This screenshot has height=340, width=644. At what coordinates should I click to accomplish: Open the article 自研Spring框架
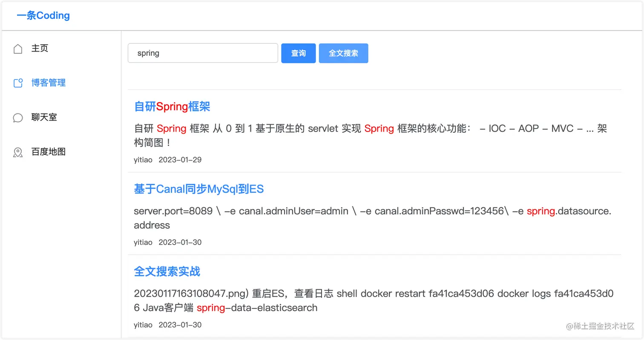[x=172, y=106]
